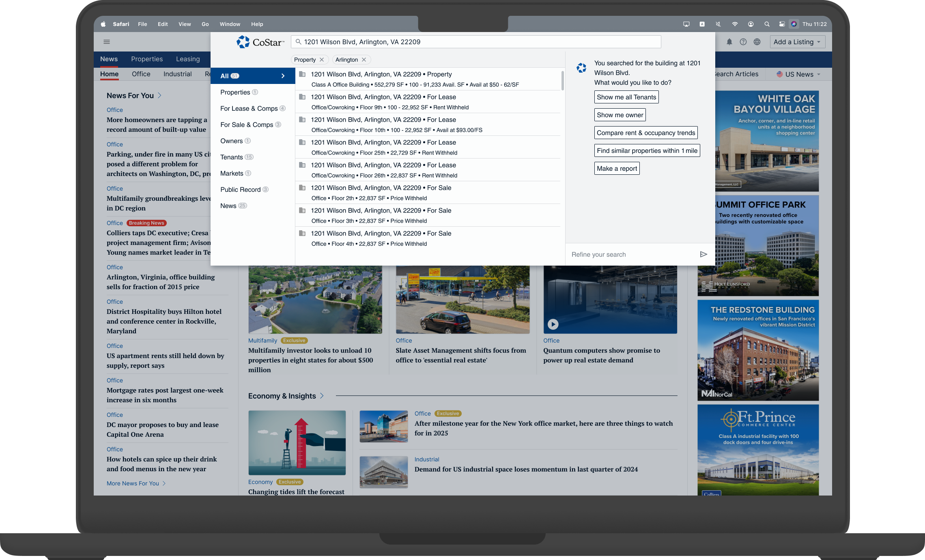
Task: Open the hamburger menu icon
Action: 107,42
